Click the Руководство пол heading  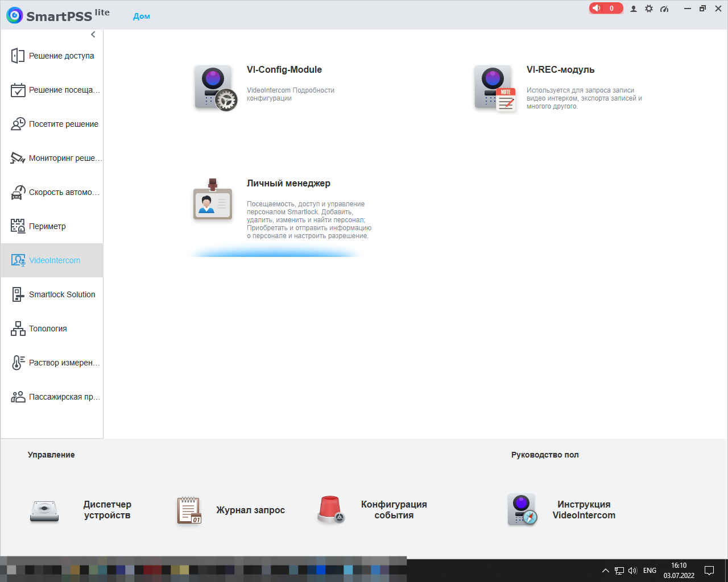[545, 455]
